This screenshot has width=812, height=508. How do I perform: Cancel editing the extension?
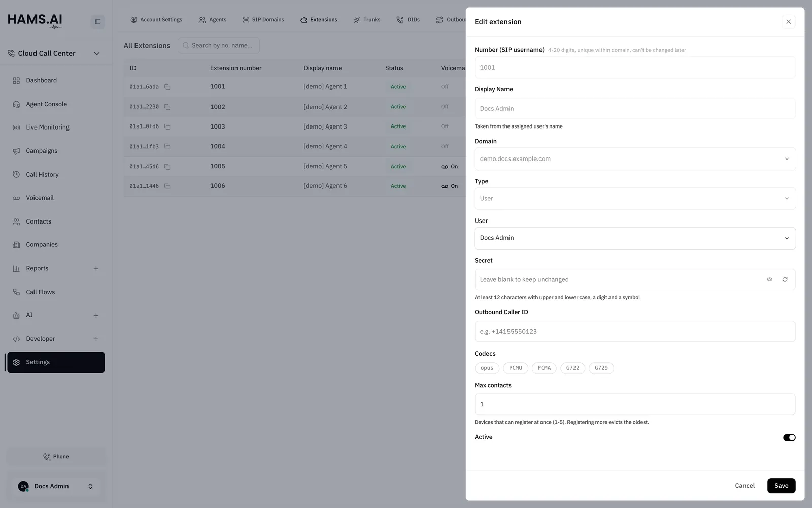[x=745, y=486]
